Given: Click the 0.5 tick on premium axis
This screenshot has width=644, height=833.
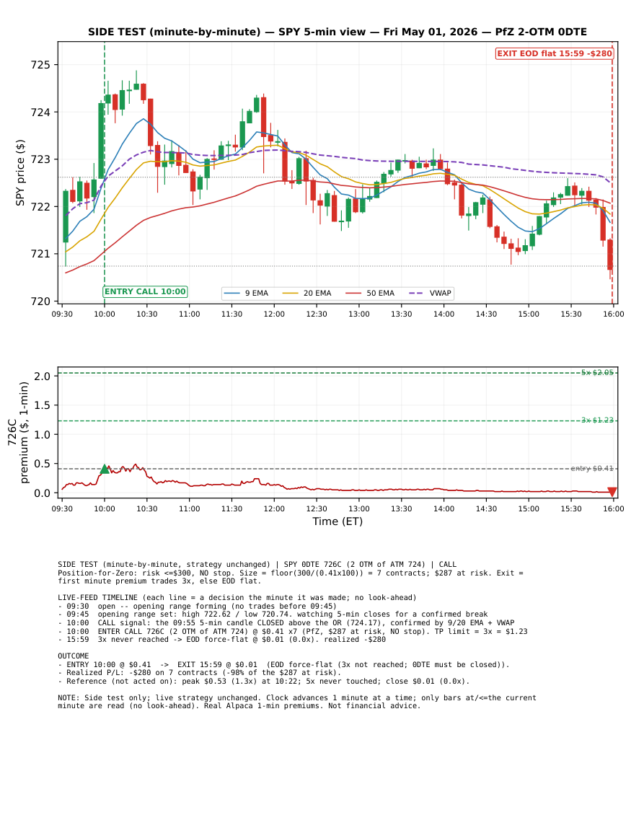Looking at the screenshot, I should coord(43,464).
